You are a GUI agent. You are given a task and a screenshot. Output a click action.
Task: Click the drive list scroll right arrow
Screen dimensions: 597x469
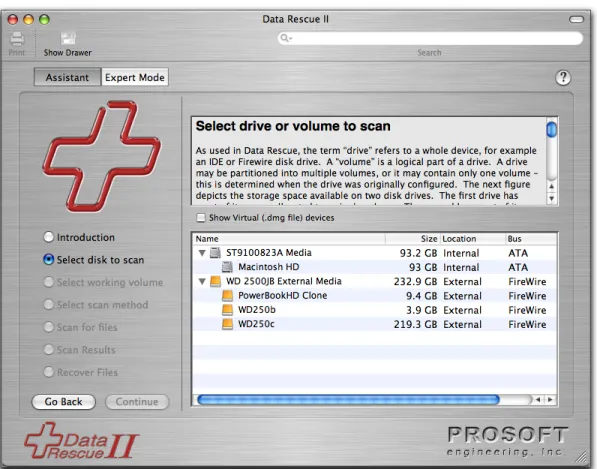550,399
